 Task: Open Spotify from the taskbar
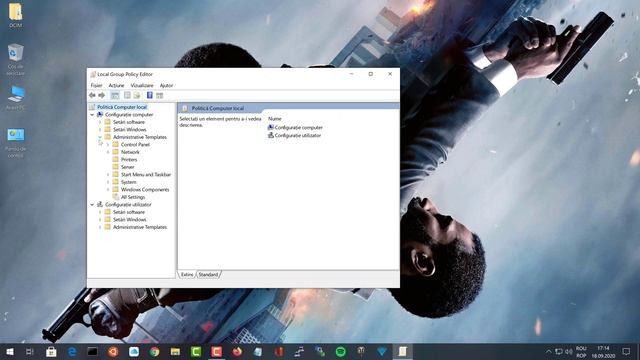340,351
